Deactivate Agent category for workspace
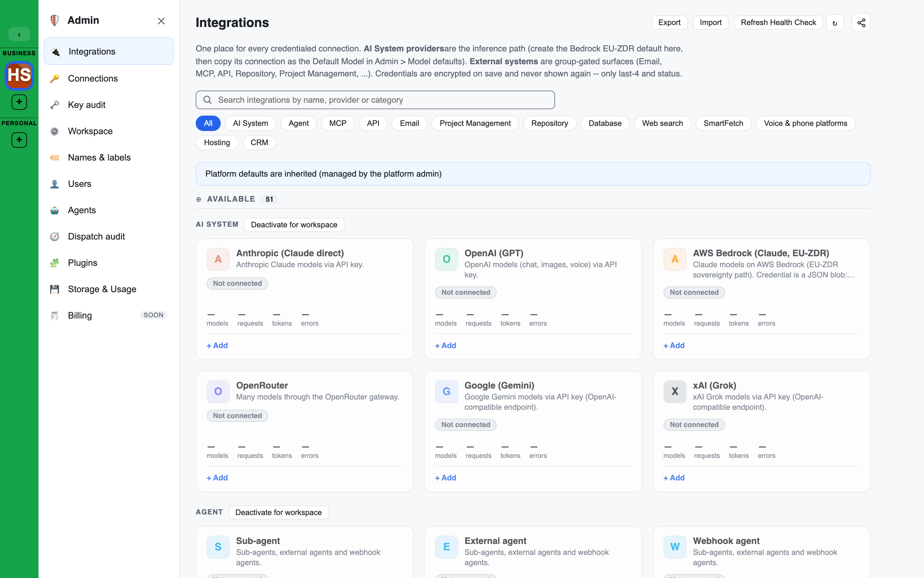Image resolution: width=924 pixels, height=578 pixels. click(x=278, y=512)
